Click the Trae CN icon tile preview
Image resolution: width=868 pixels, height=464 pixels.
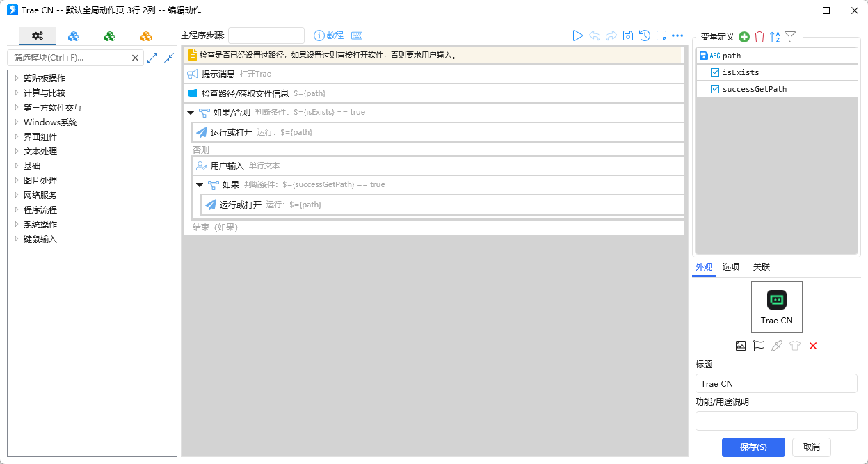(777, 307)
